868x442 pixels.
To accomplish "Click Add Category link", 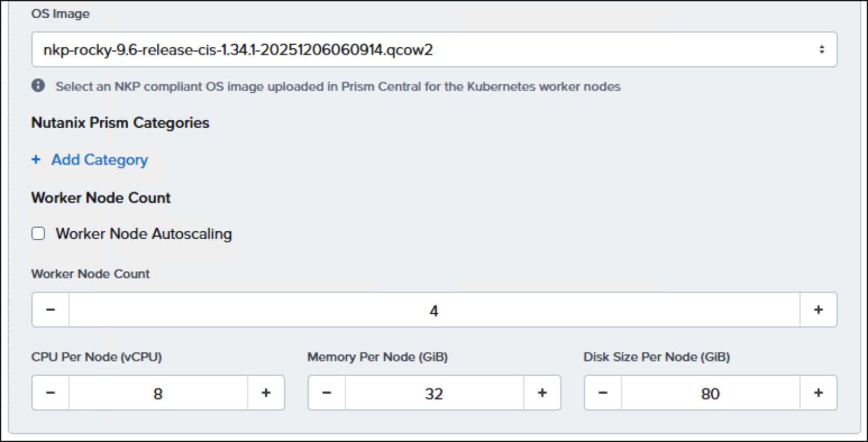I will 89,160.
